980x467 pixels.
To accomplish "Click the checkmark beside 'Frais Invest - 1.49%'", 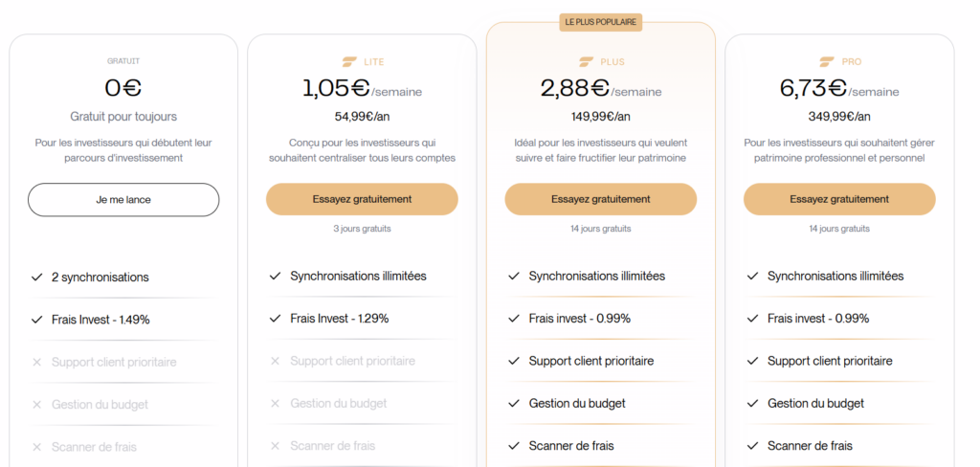I will tap(36, 320).
